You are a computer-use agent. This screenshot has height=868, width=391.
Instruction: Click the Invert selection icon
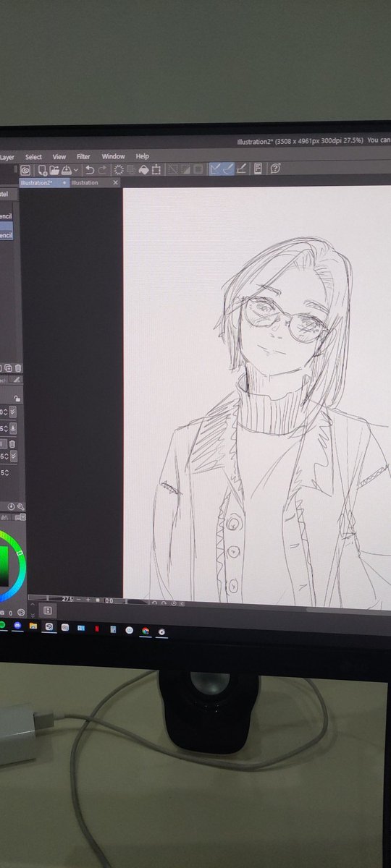coord(185,169)
